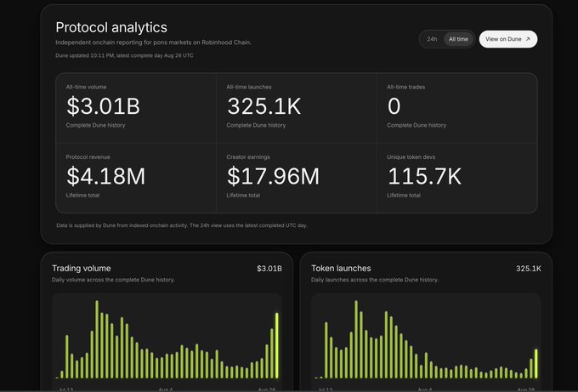Click the Protocol analytics heading
578x392 pixels.
pos(111,27)
